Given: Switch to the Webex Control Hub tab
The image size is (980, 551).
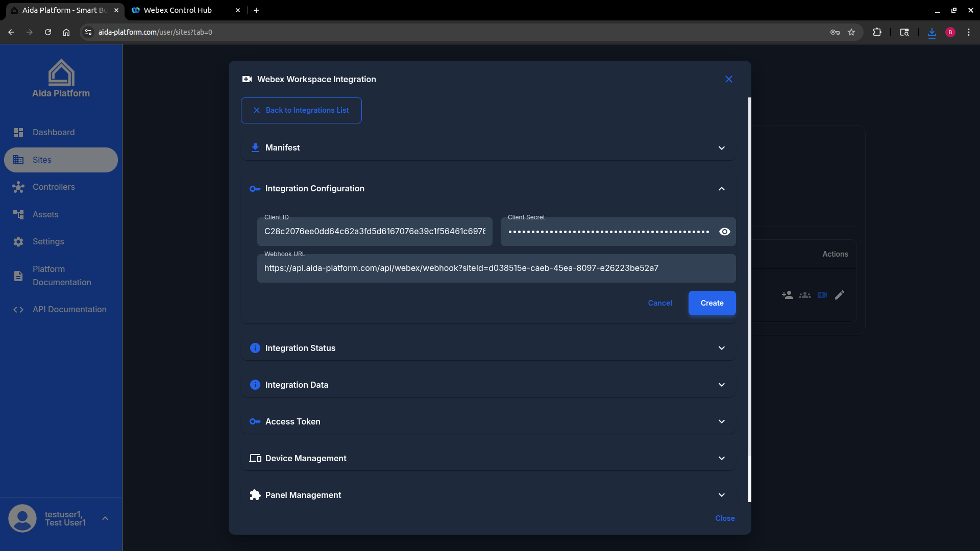Looking at the screenshot, I should 178,10.
